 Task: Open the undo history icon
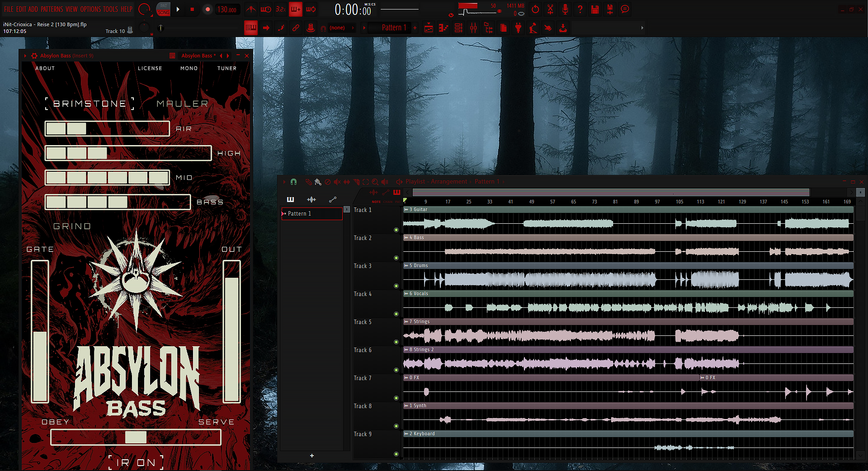[x=535, y=9]
